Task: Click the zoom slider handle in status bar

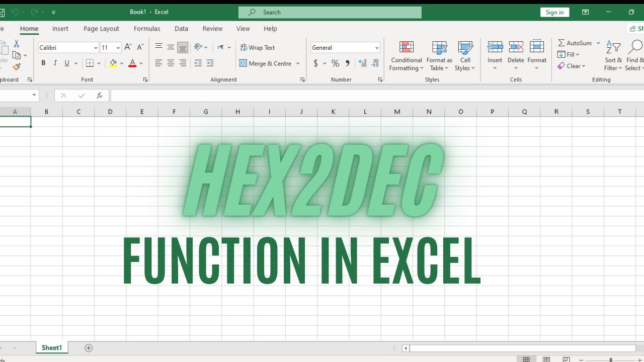Action: coord(611,360)
